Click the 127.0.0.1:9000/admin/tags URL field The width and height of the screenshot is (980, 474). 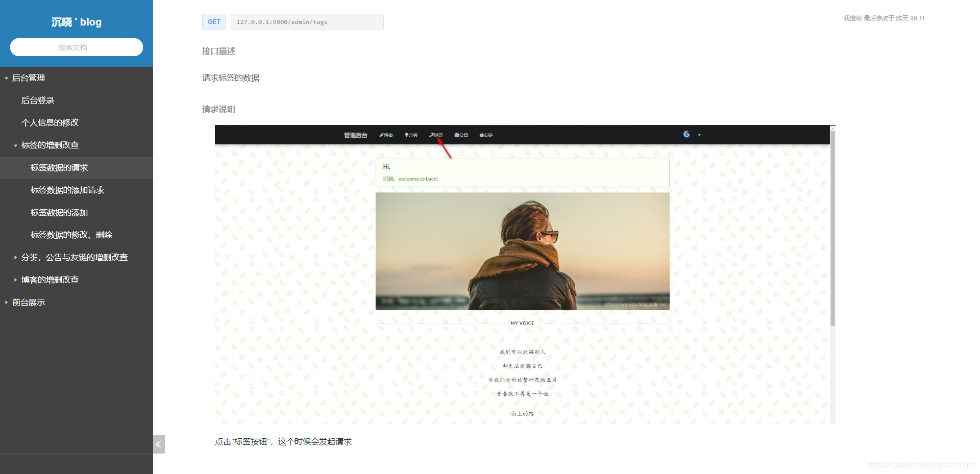[x=307, y=22]
